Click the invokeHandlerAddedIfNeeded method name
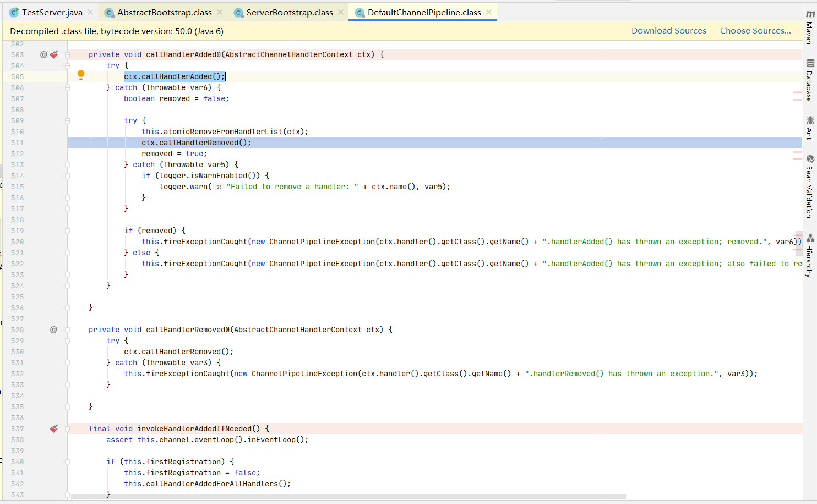 194,429
